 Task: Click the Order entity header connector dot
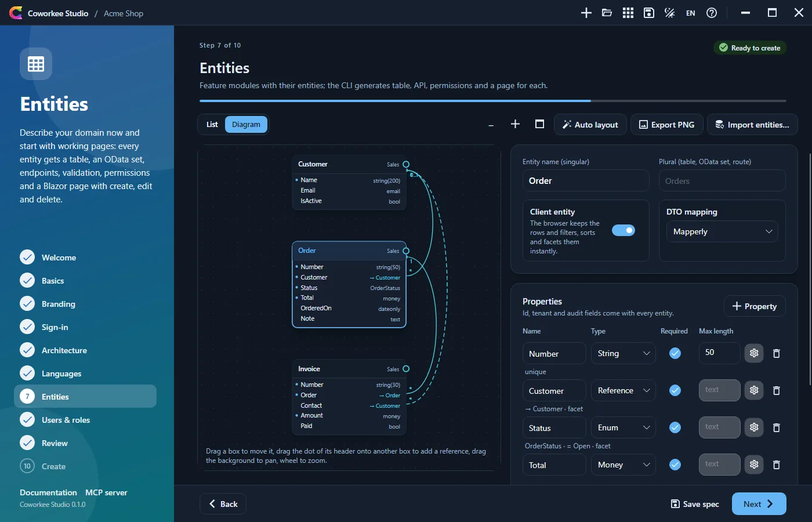pyautogui.click(x=406, y=251)
